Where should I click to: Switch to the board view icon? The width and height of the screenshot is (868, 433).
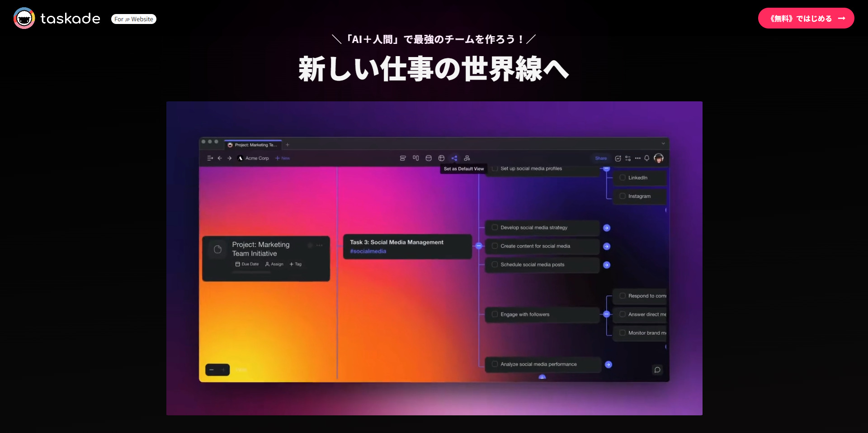415,158
